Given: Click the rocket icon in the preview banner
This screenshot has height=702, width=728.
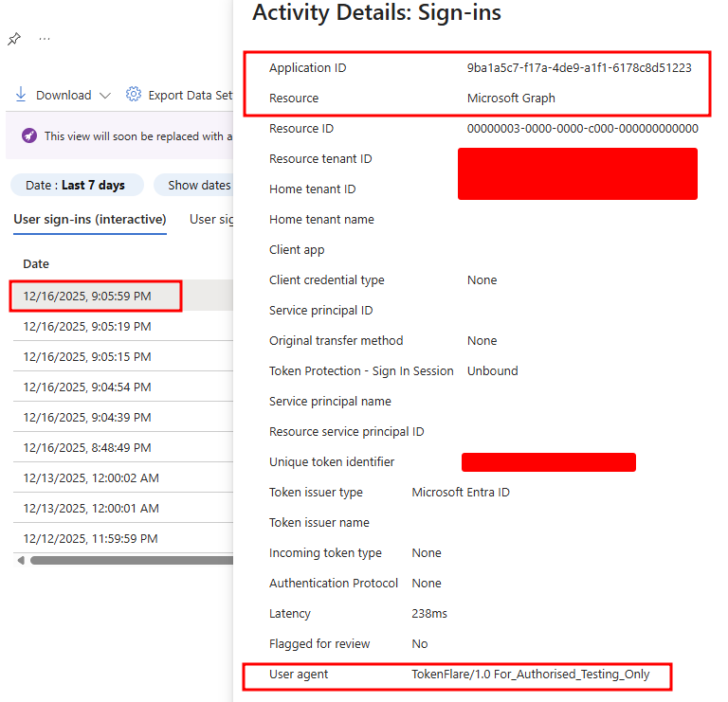Looking at the screenshot, I should click(x=29, y=136).
